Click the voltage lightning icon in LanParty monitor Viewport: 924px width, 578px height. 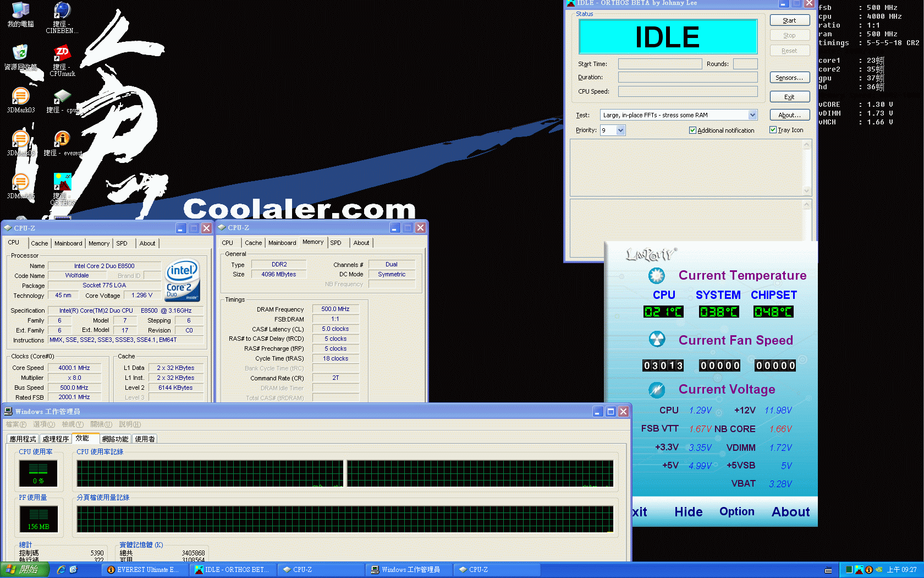[x=657, y=390]
